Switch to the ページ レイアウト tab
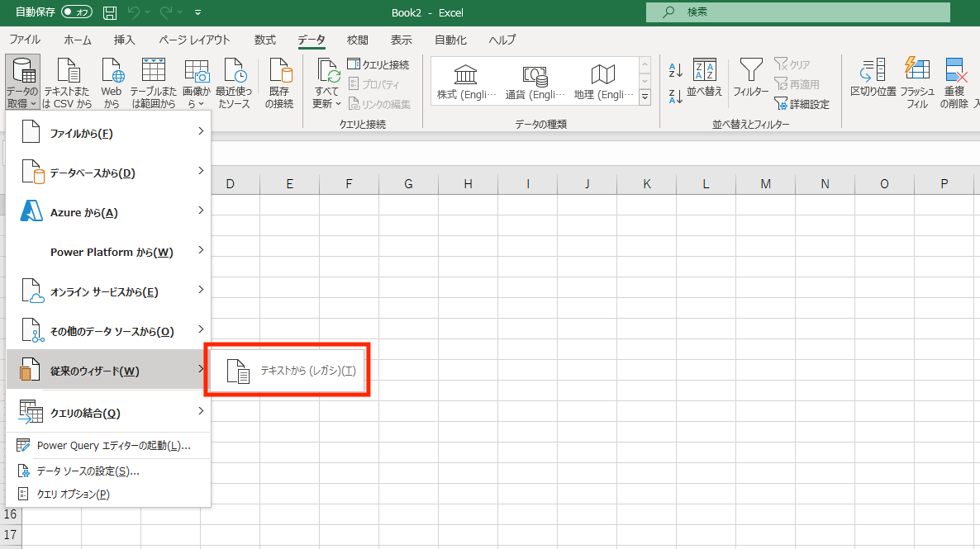 click(x=194, y=40)
